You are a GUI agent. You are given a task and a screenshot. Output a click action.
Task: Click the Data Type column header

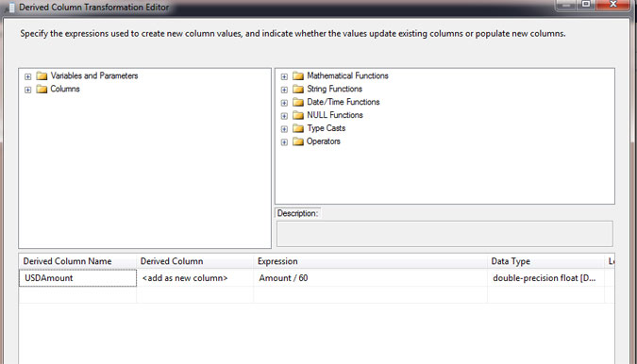tap(546, 261)
